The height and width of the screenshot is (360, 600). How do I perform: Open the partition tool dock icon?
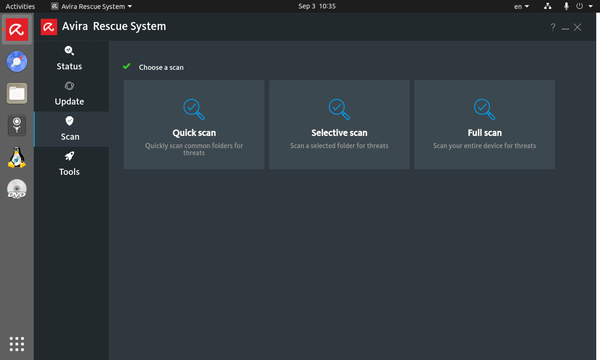[17, 125]
